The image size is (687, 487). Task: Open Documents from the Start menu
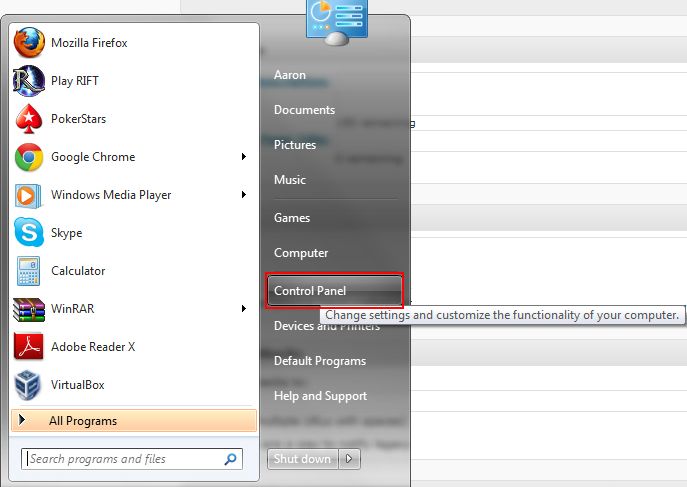point(305,110)
